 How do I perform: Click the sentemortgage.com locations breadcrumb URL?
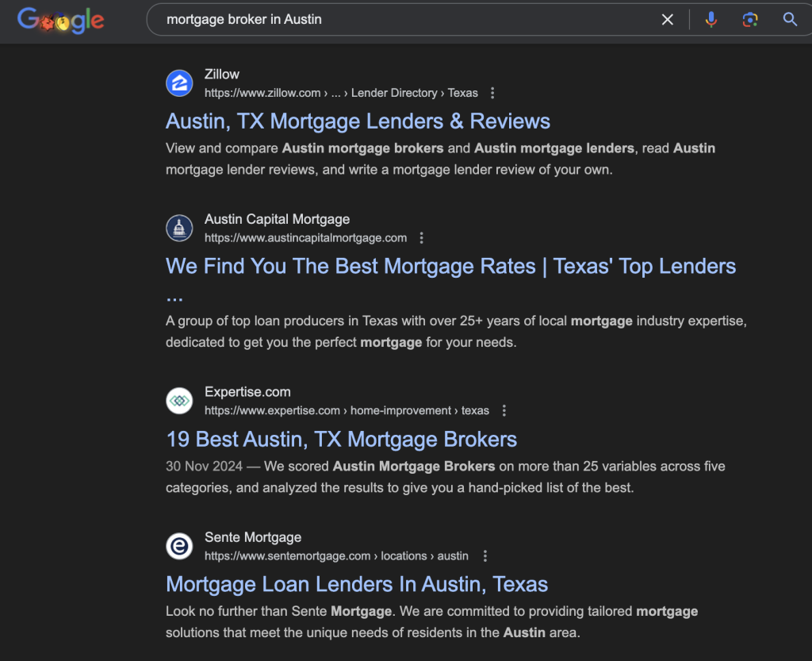point(336,556)
